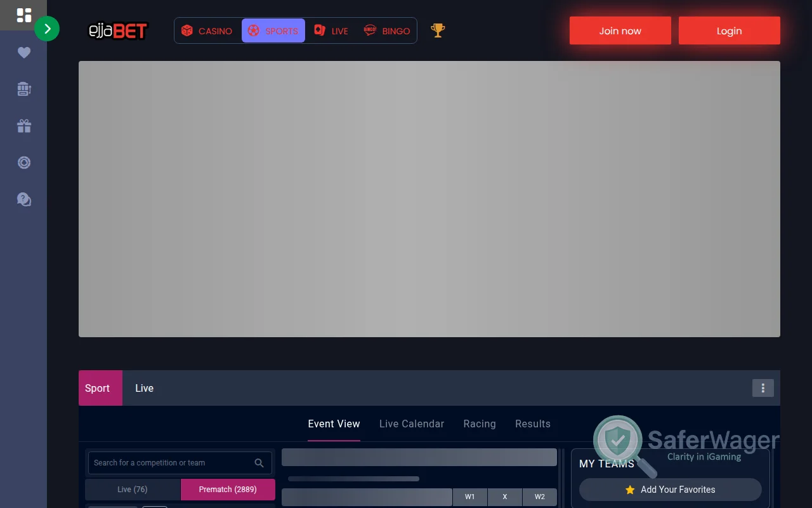Open the slot machine games icon

click(x=23, y=89)
